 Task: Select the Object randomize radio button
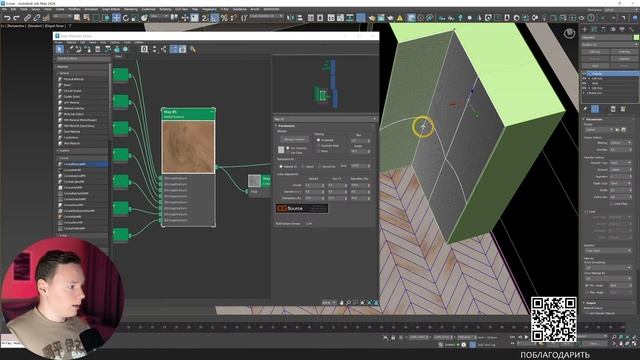click(303, 167)
